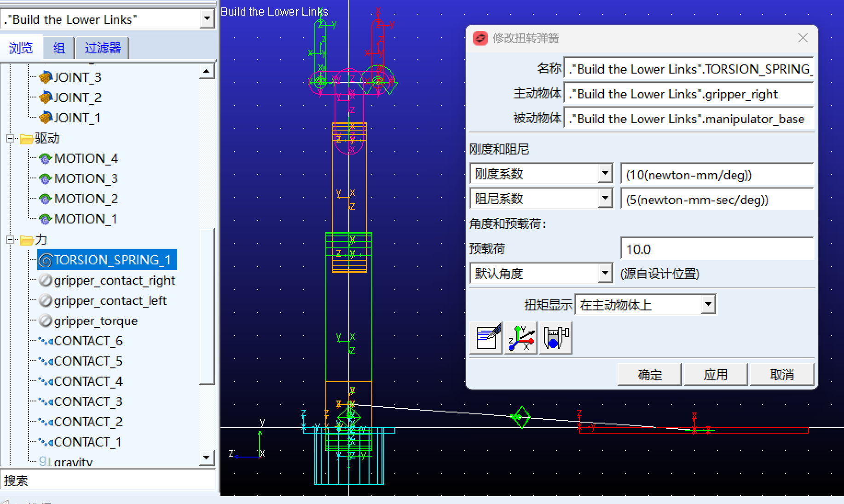Open the position axes icon in dialog
The image size is (844, 504).
[x=521, y=338]
